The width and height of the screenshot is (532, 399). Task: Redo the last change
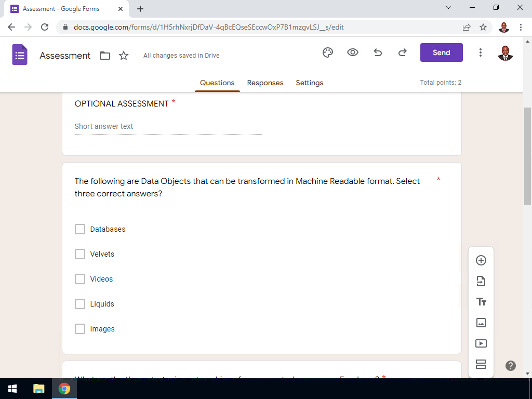point(403,52)
